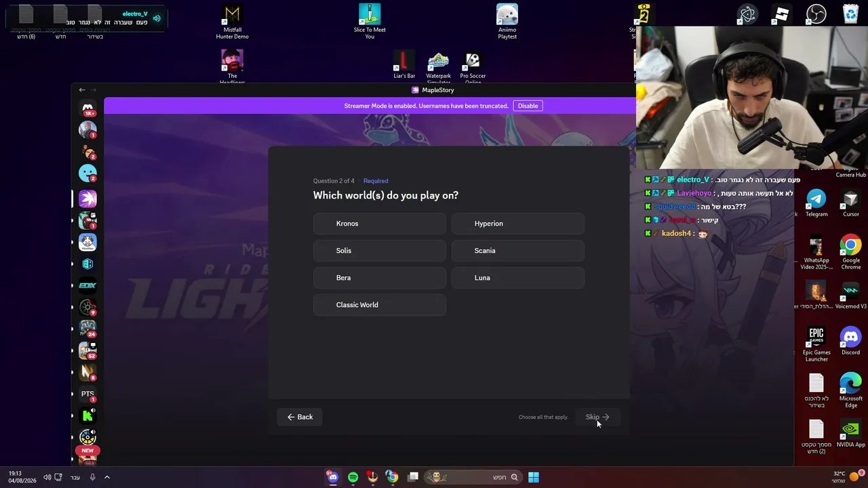Open the EDIX server icon
The width and height of the screenshot is (868, 488).
(87, 285)
